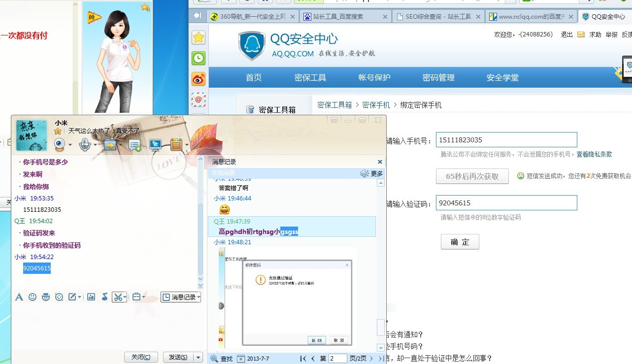This screenshot has height=364, width=632.
Task: Click page number field in history
Action: pos(337,359)
